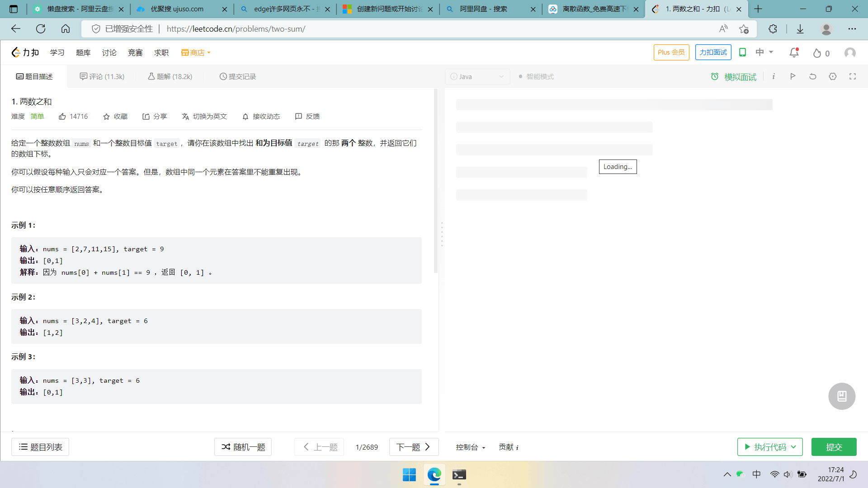The height and width of the screenshot is (488, 868).
Task: Click the thumbs-up like icon (14716)
Action: tap(62, 117)
